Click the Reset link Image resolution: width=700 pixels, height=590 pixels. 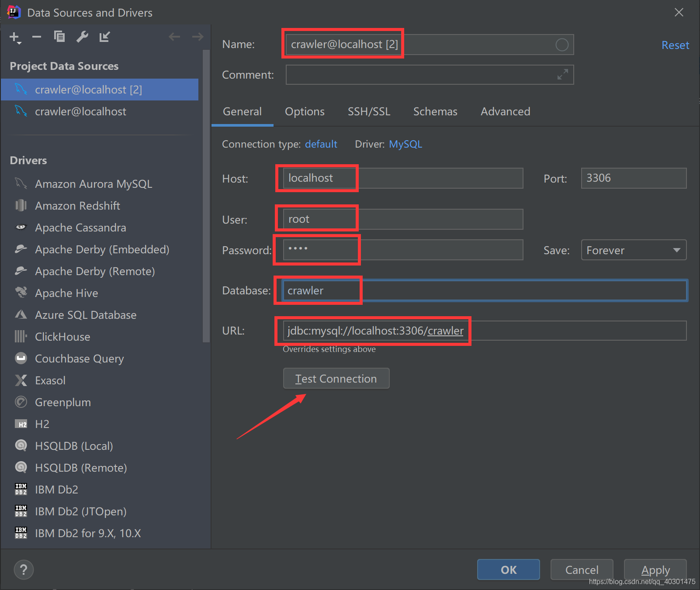[675, 45]
